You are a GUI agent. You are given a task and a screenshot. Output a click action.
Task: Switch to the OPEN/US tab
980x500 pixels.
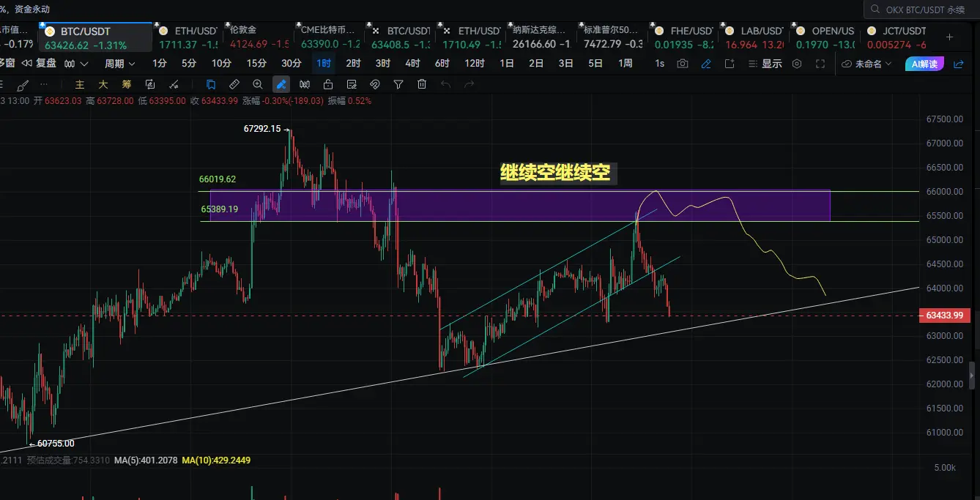825,37
